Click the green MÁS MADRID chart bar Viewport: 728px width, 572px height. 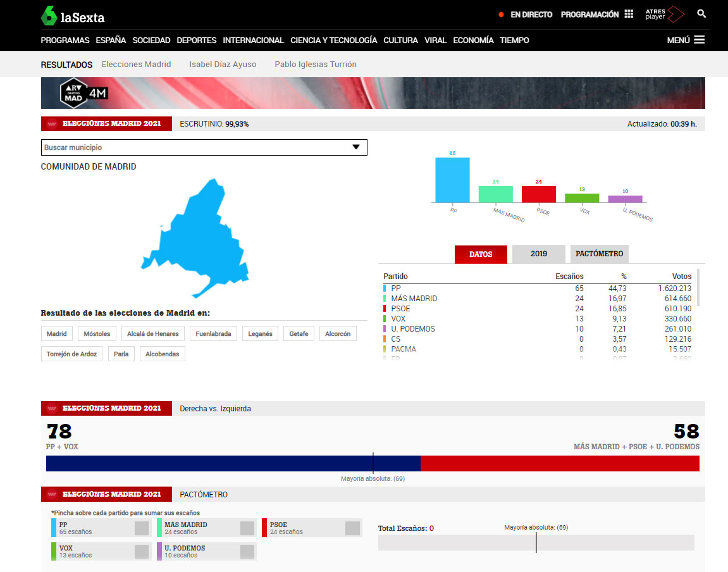[495, 194]
